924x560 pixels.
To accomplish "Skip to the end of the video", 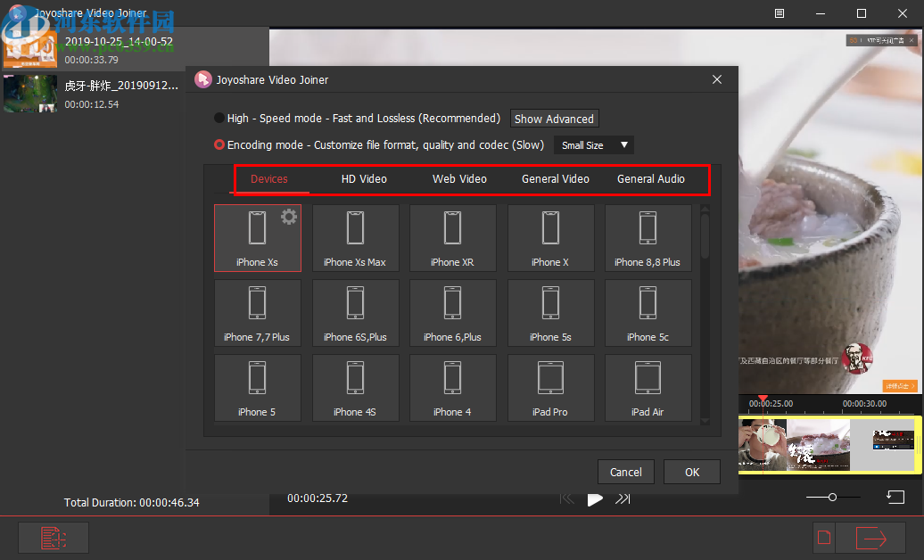I will click(623, 499).
